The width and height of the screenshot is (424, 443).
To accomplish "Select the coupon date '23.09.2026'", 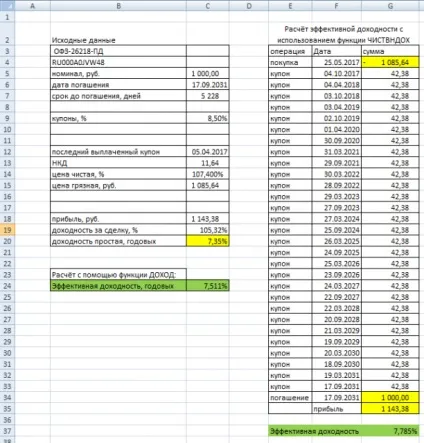I will [x=336, y=275].
